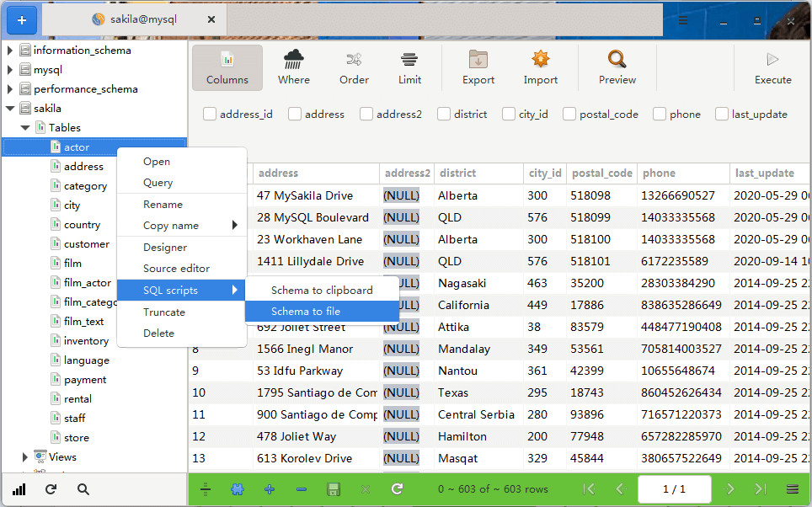Select the payment table in tree

[x=85, y=380]
